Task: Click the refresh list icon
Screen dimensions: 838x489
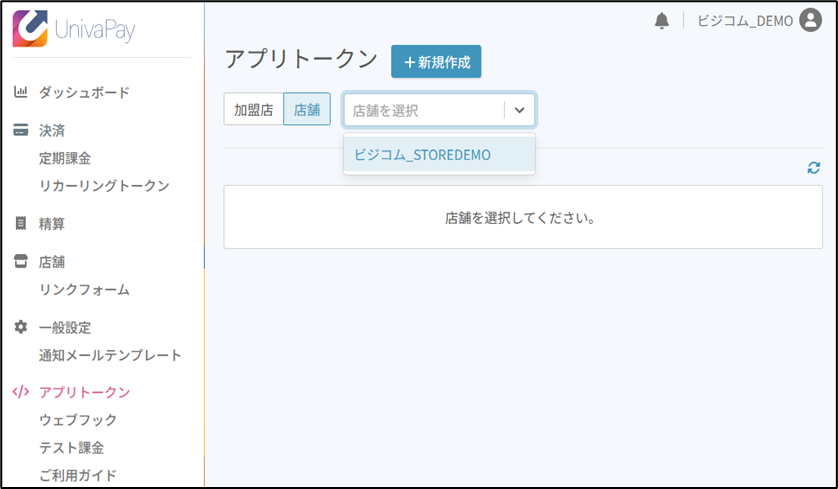Action: [x=813, y=168]
